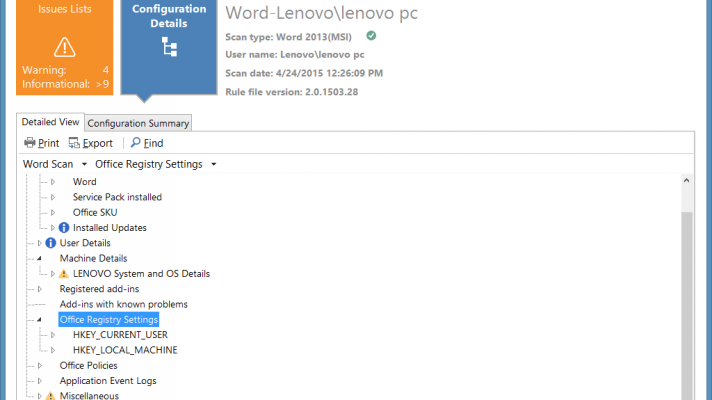
Task: Expand the HKEY_LOCAL_MACHINE node
Action: [x=53, y=350]
